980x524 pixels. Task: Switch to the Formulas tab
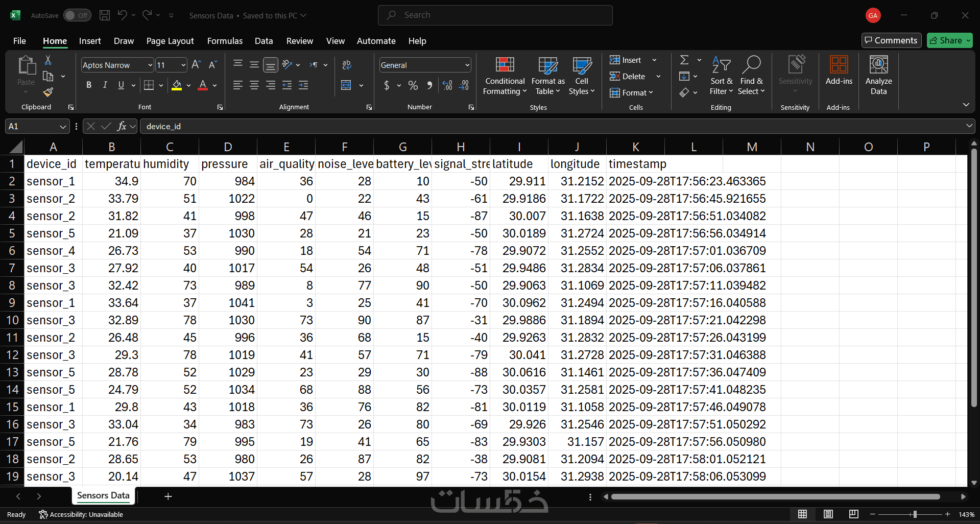tap(225, 41)
